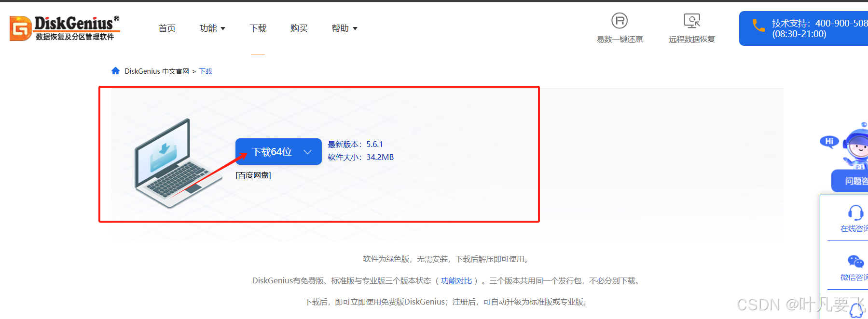Click the DiskGenius logo
Viewport: 868px width, 319px height.
pos(65,28)
